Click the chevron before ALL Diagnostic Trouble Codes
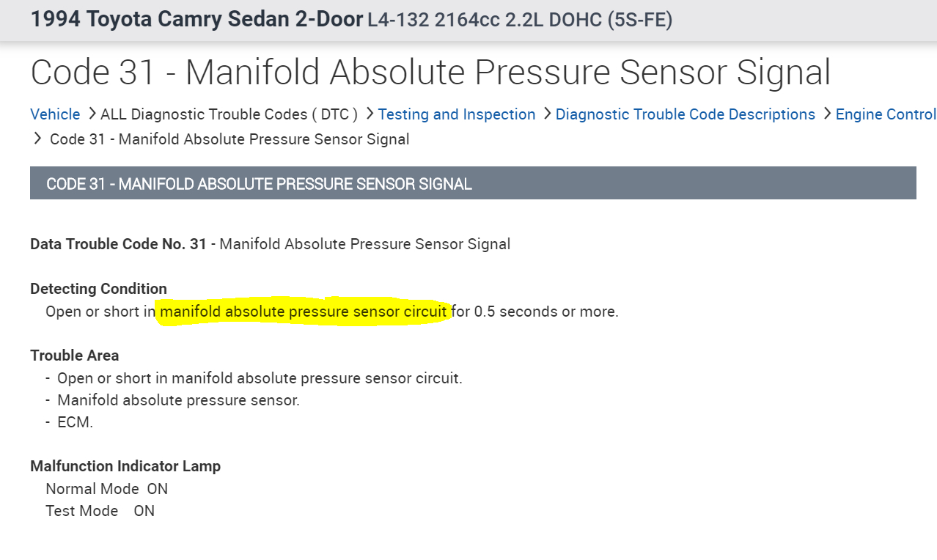The height and width of the screenshot is (560, 937). click(92, 114)
